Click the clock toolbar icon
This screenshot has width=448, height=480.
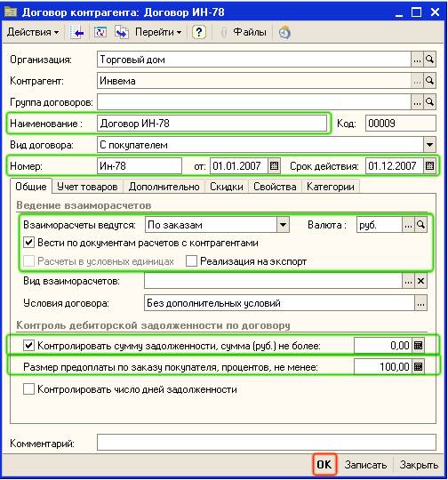click(x=284, y=32)
